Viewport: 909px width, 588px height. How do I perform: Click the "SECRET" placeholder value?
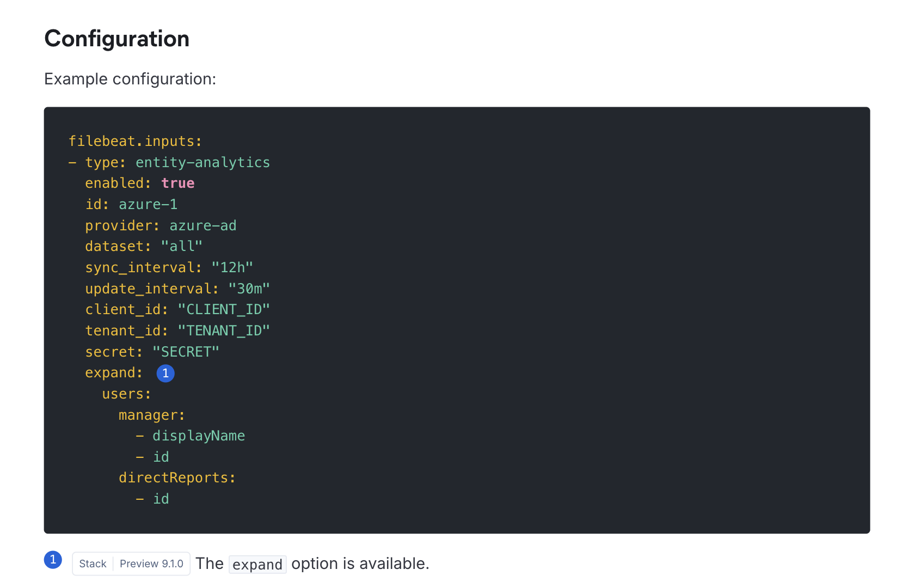186,352
